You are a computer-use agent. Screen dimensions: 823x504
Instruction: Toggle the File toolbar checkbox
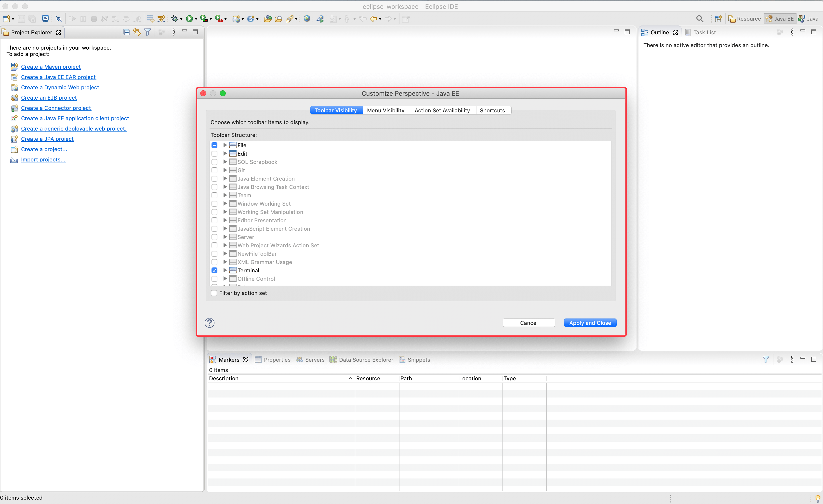[214, 145]
